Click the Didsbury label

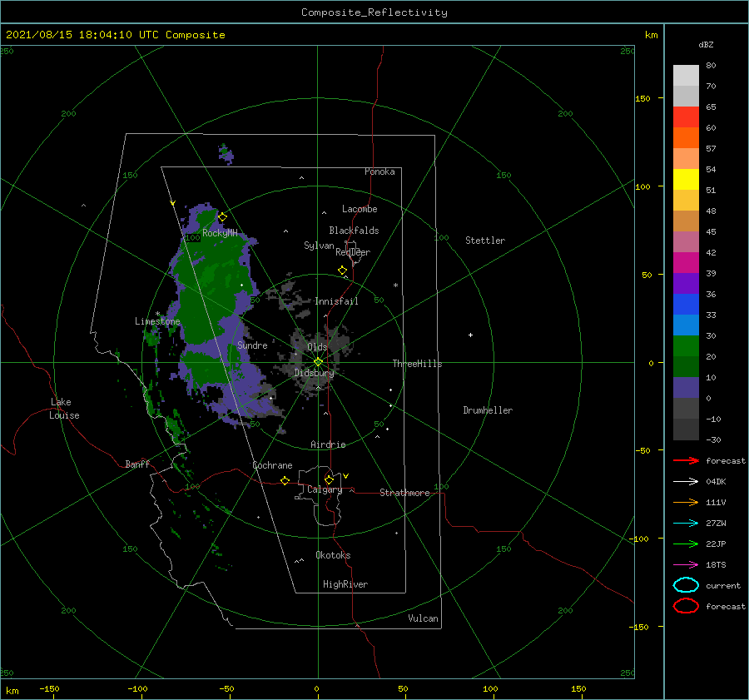coord(314,373)
